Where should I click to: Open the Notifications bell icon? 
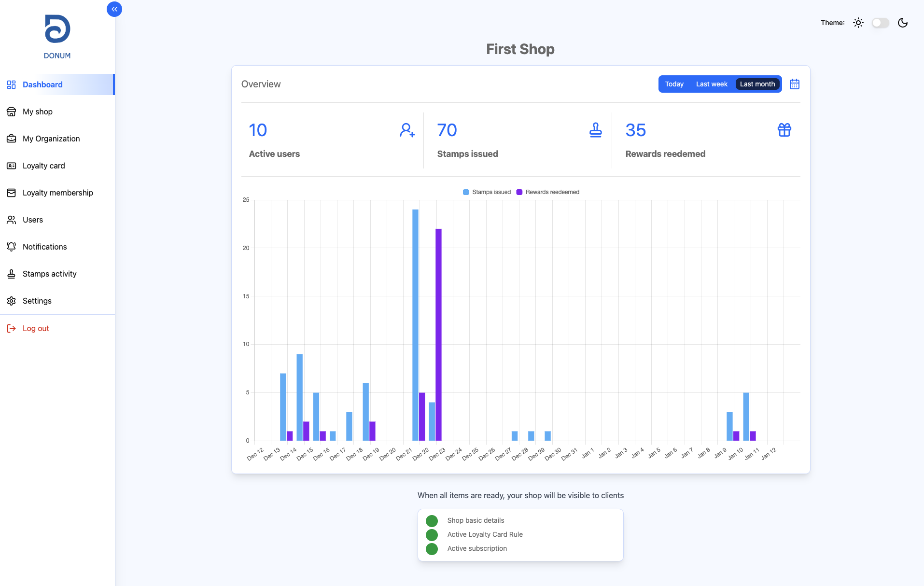[x=11, y=247]
